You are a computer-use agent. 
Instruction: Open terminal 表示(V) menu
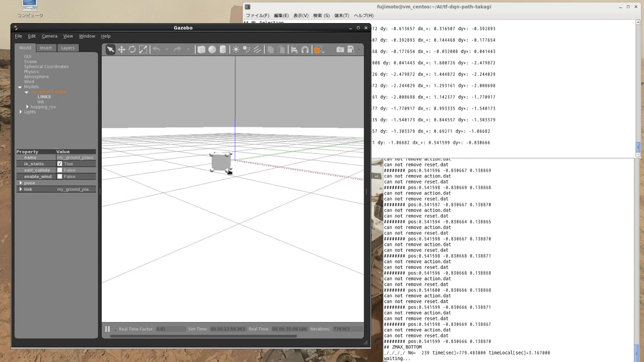click(x=301, y=16)
